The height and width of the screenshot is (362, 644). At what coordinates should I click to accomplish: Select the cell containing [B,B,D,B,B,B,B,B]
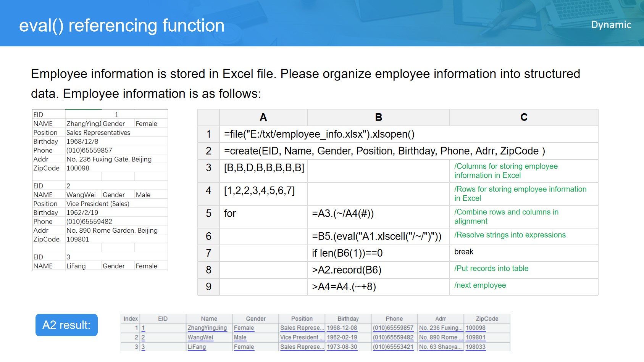264,168
